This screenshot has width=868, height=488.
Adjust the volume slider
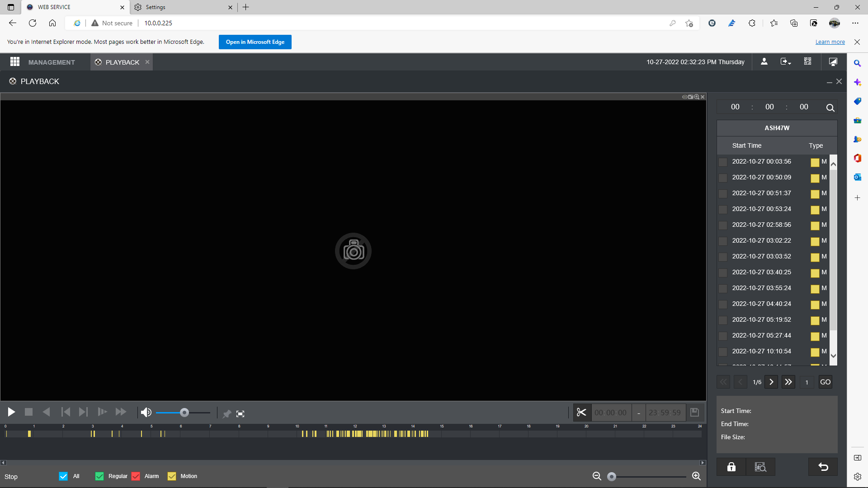coord(183,413)
